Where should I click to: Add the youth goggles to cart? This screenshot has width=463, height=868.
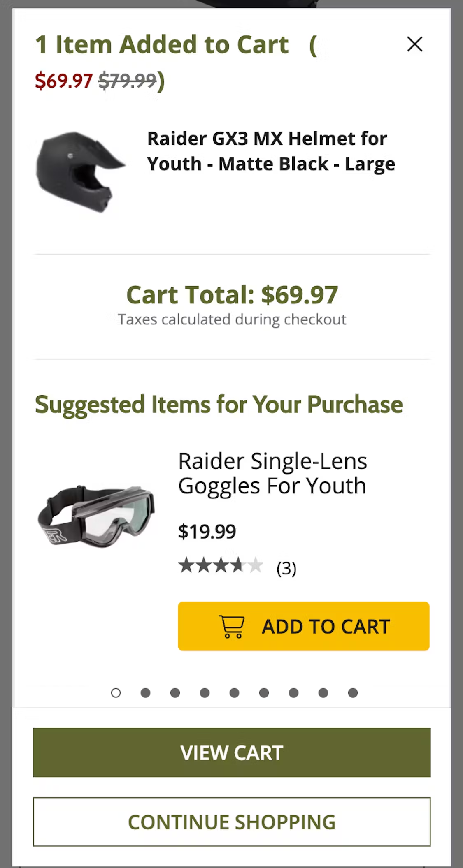click(x=303, y=626)
